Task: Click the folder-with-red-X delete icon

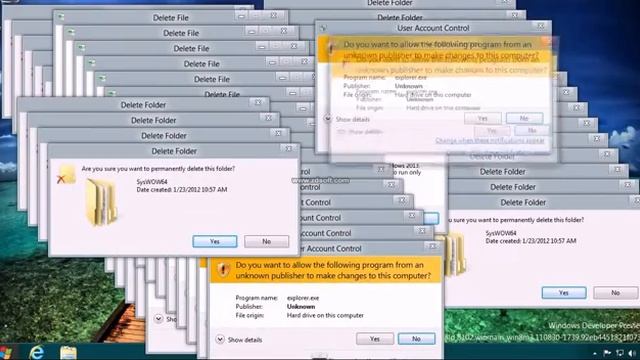Action: tap(66, 174)
